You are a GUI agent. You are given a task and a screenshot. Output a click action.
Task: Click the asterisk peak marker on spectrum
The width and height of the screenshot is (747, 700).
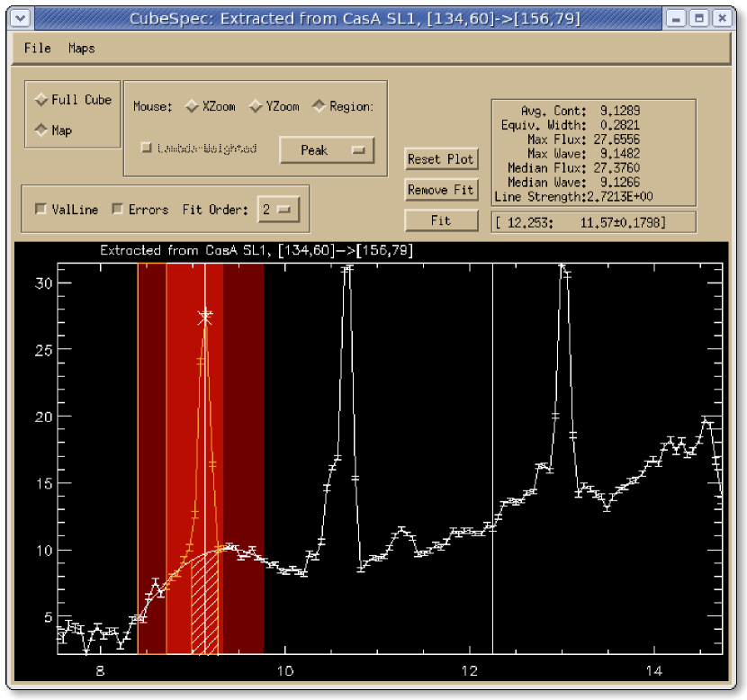coord(205,316)
